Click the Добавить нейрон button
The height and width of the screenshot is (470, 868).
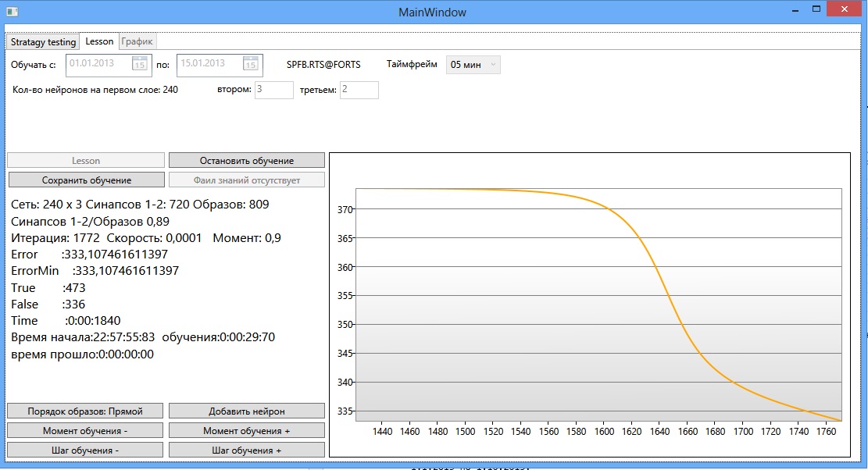246,411
